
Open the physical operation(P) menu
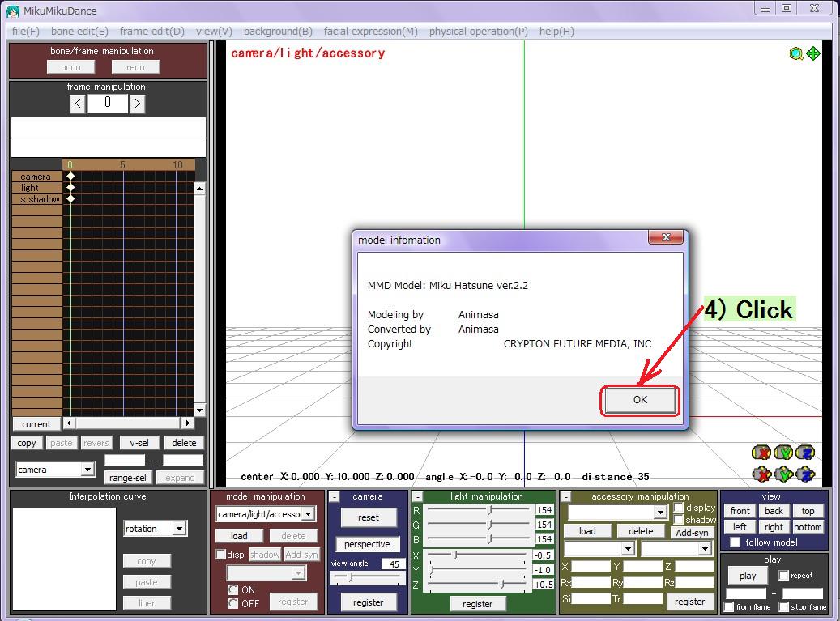(x=478, y=31)
